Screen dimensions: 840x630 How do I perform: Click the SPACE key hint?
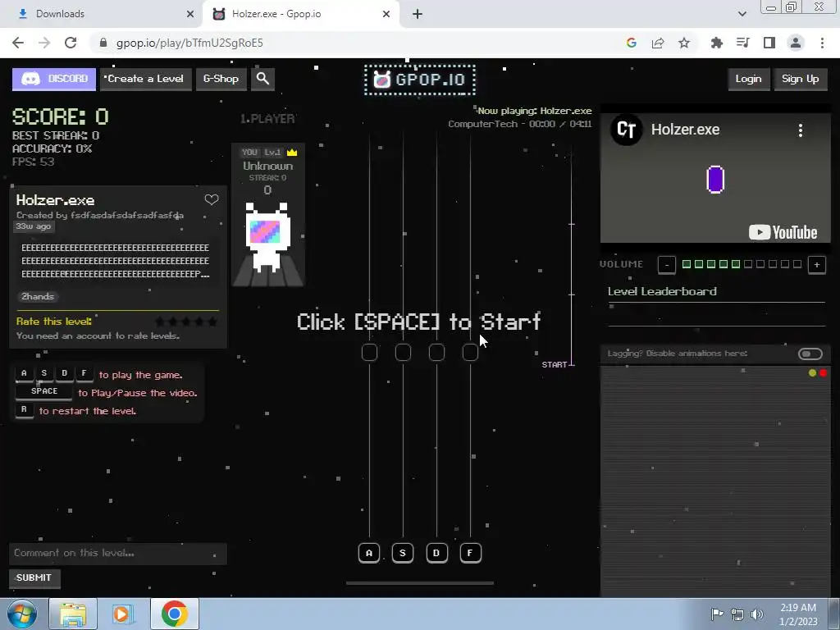44,391
